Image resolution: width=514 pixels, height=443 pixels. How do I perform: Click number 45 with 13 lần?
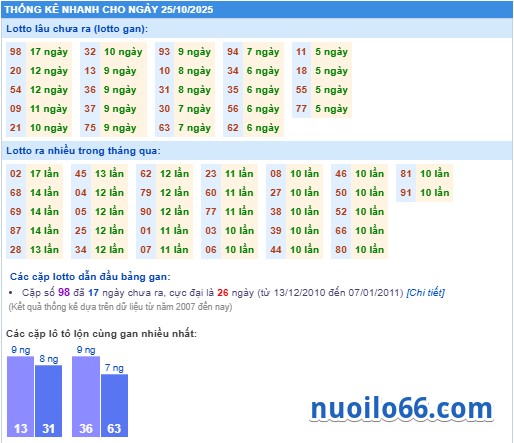click(81, 174)
